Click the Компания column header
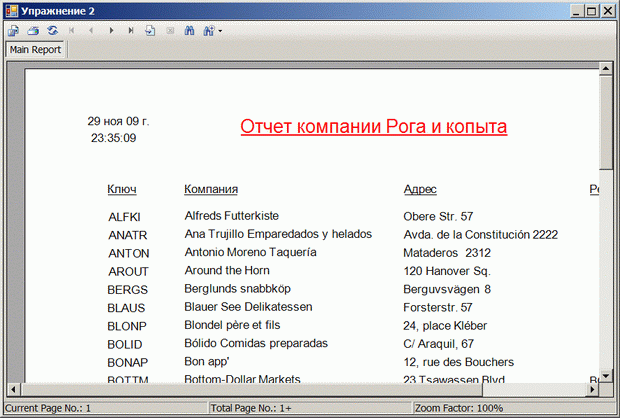 pyautogui.click(x=211, y=189)
